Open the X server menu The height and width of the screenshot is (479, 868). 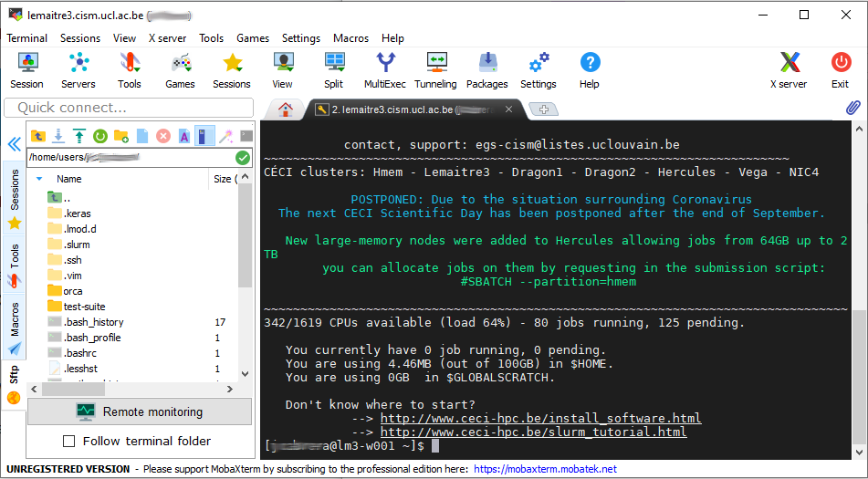(x=168, y=38)
